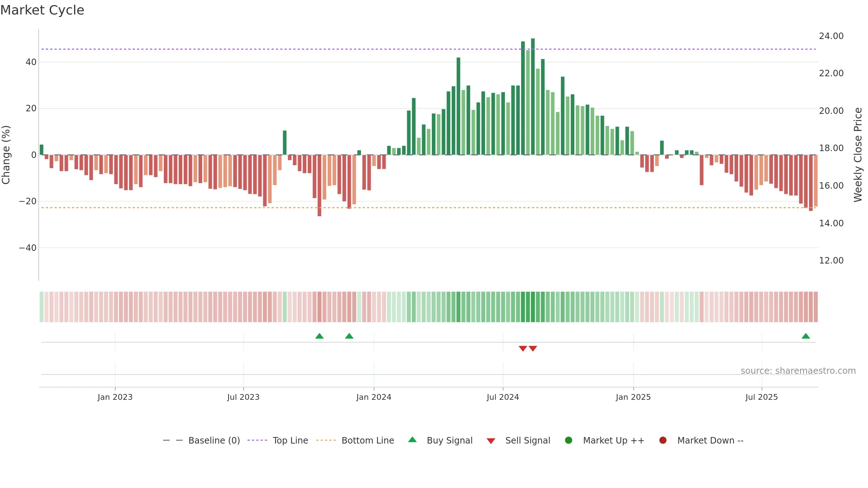Click the Jul 2025 axis label
The image size is (868, 488).
(762, 397)
